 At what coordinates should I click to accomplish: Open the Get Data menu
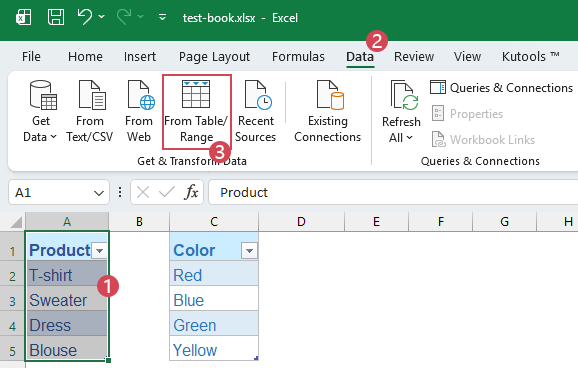click(x=40, y=112)
